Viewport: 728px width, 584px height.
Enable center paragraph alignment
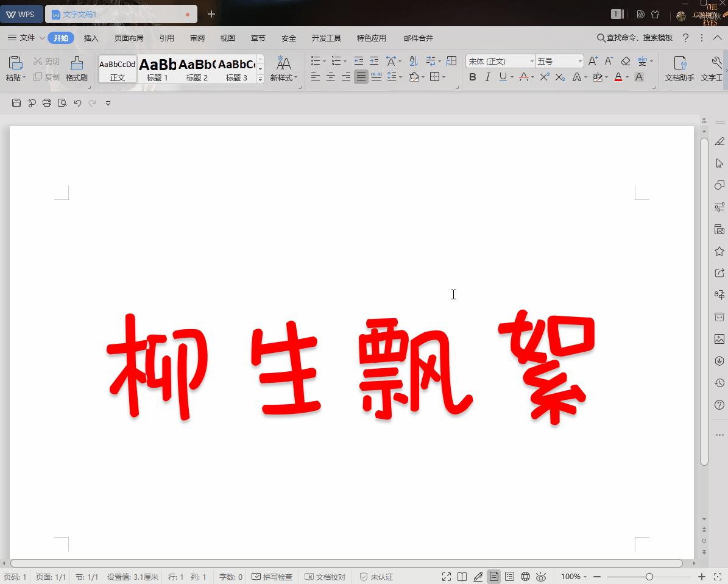pos(330,77)
